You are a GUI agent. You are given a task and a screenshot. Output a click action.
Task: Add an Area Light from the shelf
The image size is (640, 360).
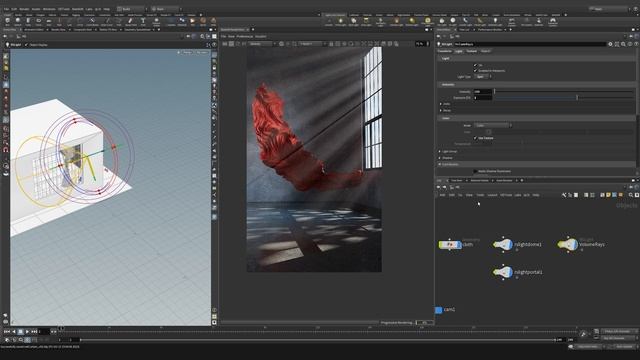click(x=366, y=21)
